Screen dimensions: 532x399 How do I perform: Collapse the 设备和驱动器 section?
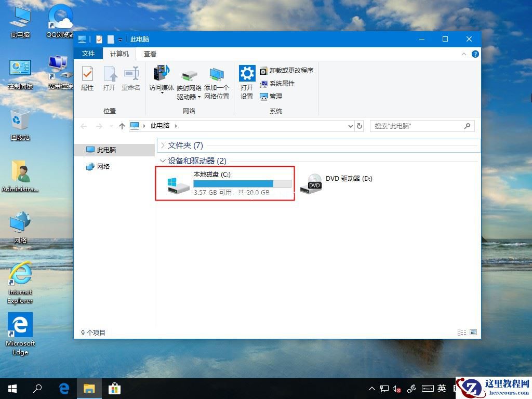click(x=164, y=161)
